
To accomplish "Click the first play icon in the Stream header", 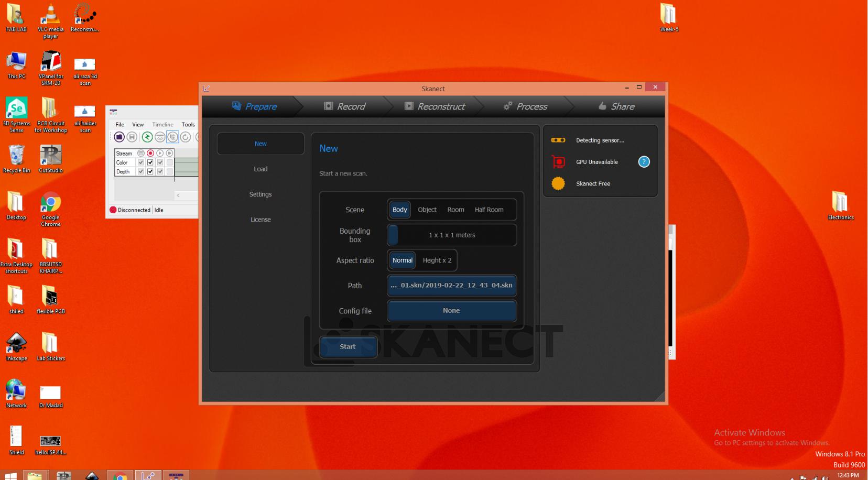I will (x=160, y=154).
